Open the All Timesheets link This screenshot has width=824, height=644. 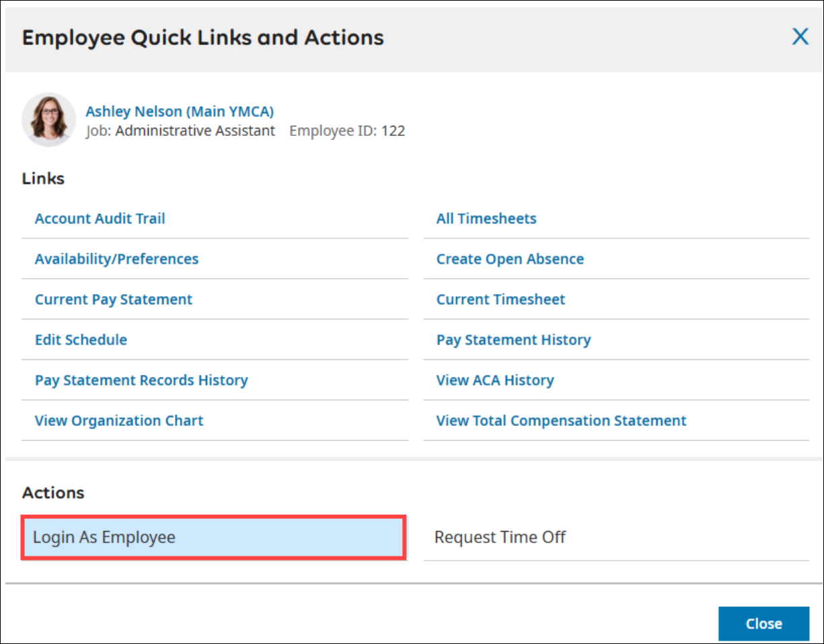click(486, 219)
